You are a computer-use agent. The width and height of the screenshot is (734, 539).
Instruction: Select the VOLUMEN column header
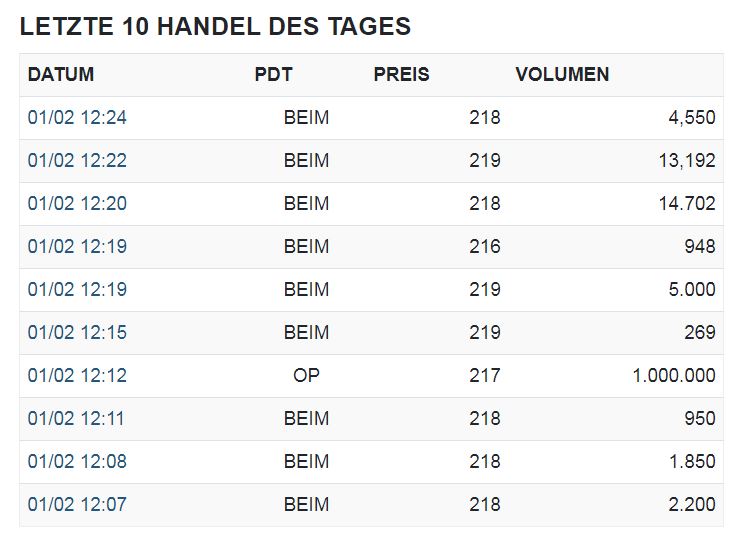tap(562, 75)
